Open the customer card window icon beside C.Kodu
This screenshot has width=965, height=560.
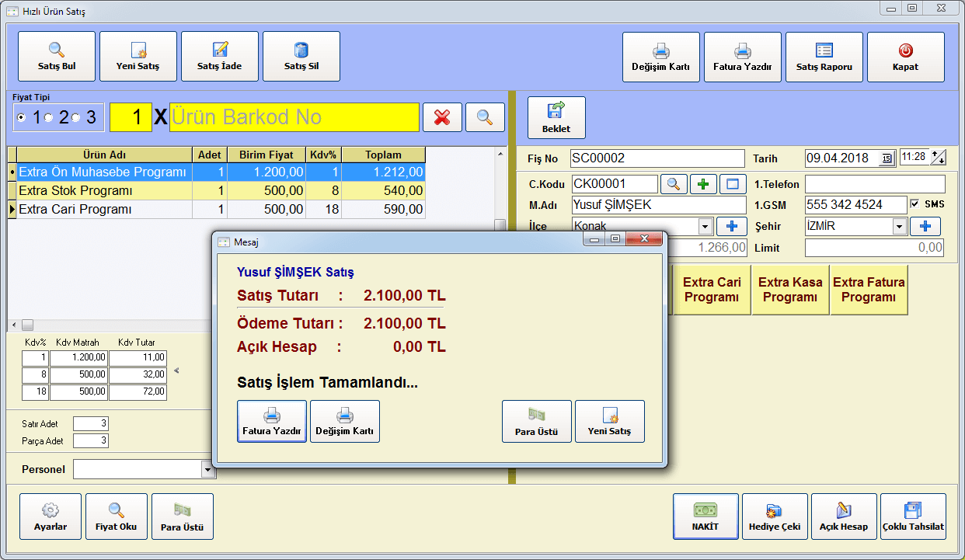733,184
